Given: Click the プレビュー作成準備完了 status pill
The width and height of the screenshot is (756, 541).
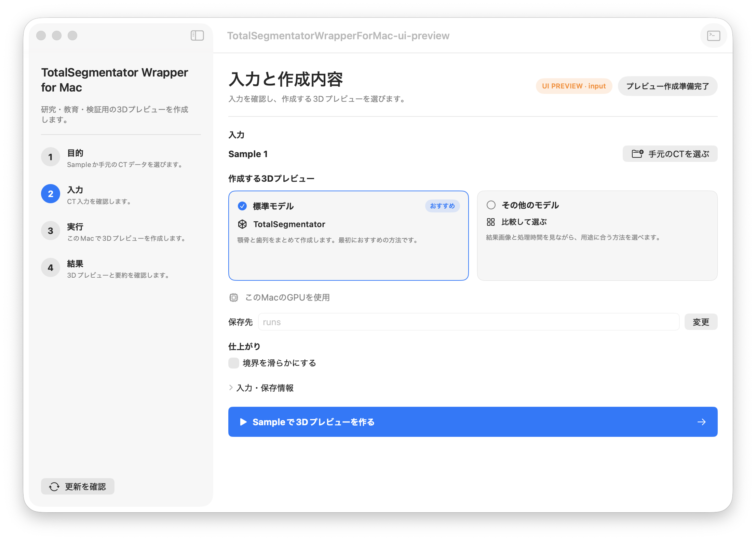Looking at the screenshot, I should [x=667, y=86].
